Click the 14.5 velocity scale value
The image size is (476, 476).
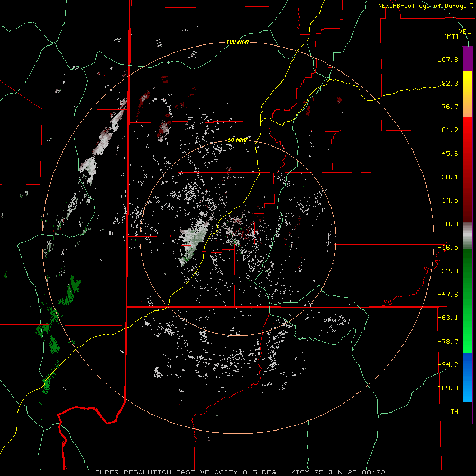[450, 200]
